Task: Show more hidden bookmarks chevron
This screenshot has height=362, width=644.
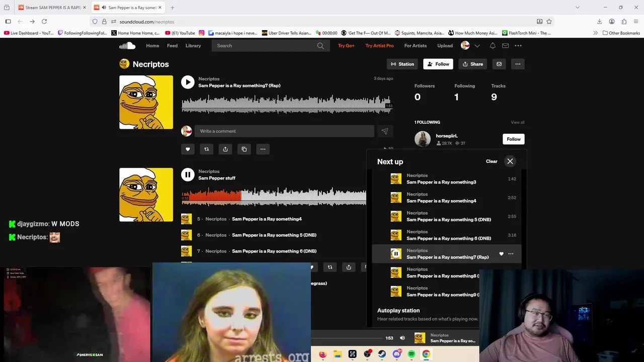Action: pyautogui.click(x=596, y=33)
